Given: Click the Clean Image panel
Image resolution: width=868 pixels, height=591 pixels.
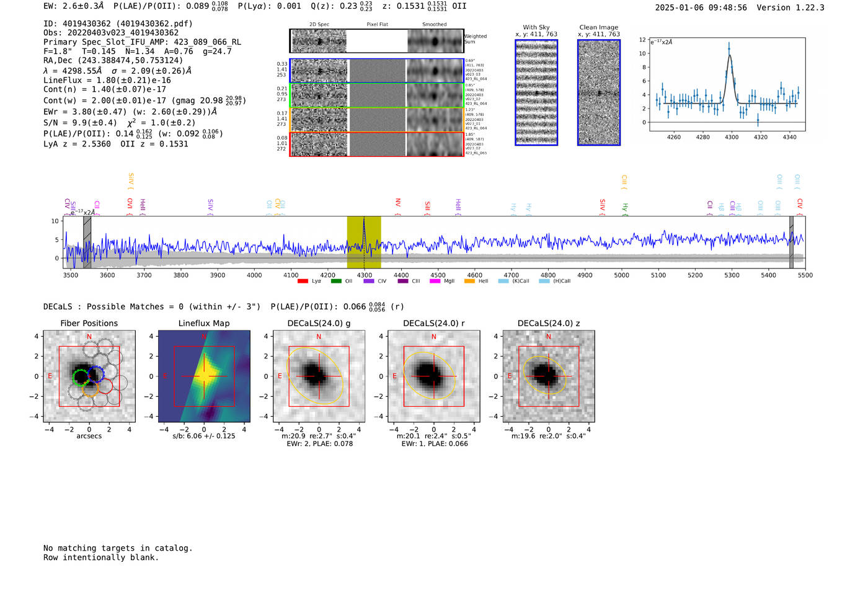Looking at the screenshot, I should coord(599,92).
